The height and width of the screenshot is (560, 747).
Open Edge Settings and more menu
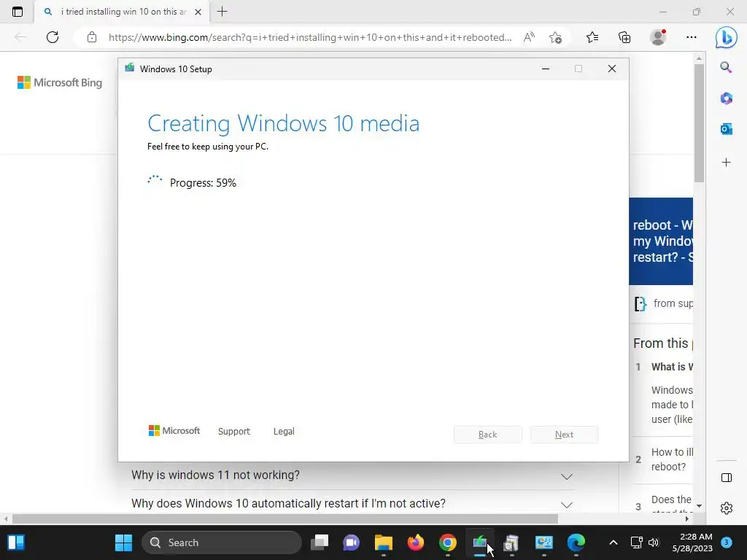(x=692, y=37)
